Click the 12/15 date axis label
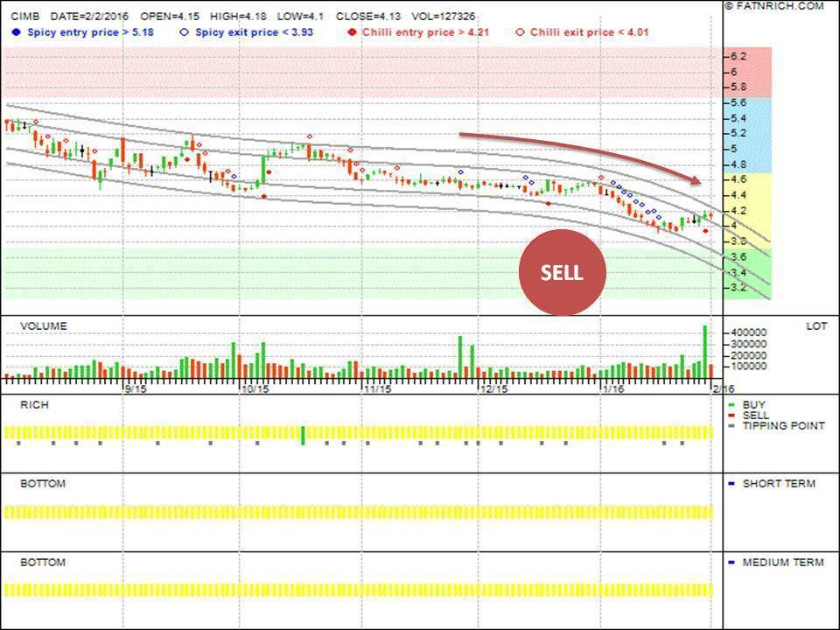The image size is (840, 630). pyautogui.click(x=493, y=389)
